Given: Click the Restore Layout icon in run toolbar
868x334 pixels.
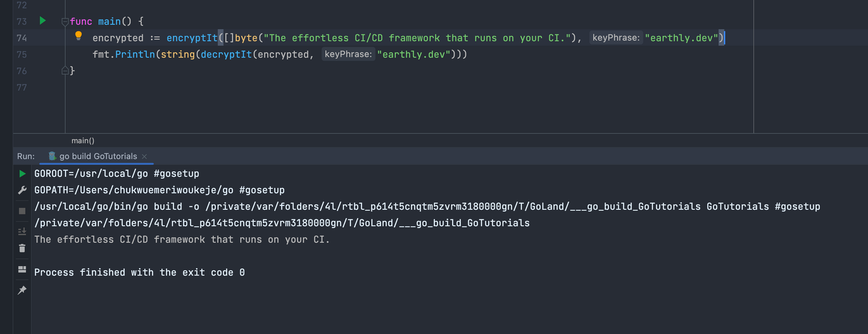Looking at the screenshot, I should pyautogui.click(x=22, y=269).
